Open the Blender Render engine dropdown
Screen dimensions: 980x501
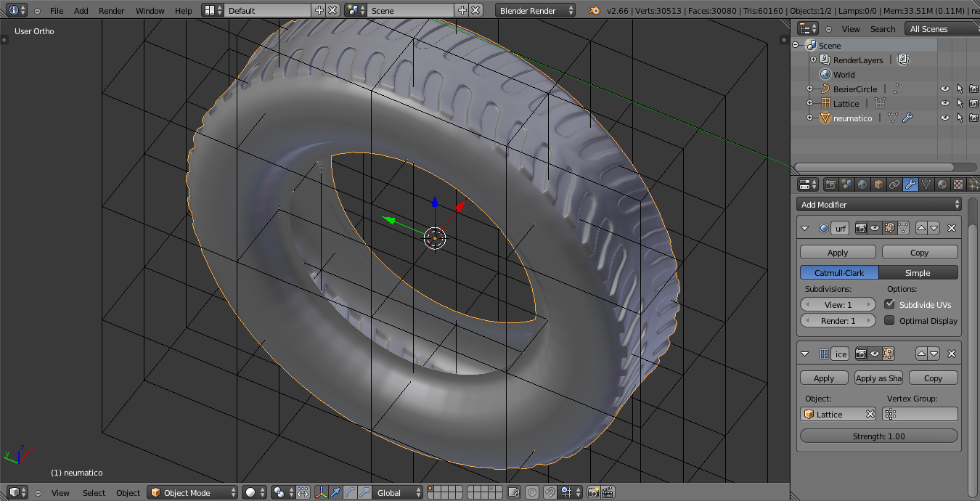point(535,10)
